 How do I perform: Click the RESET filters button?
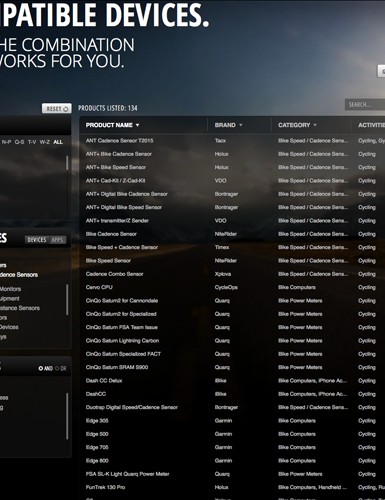57,108
